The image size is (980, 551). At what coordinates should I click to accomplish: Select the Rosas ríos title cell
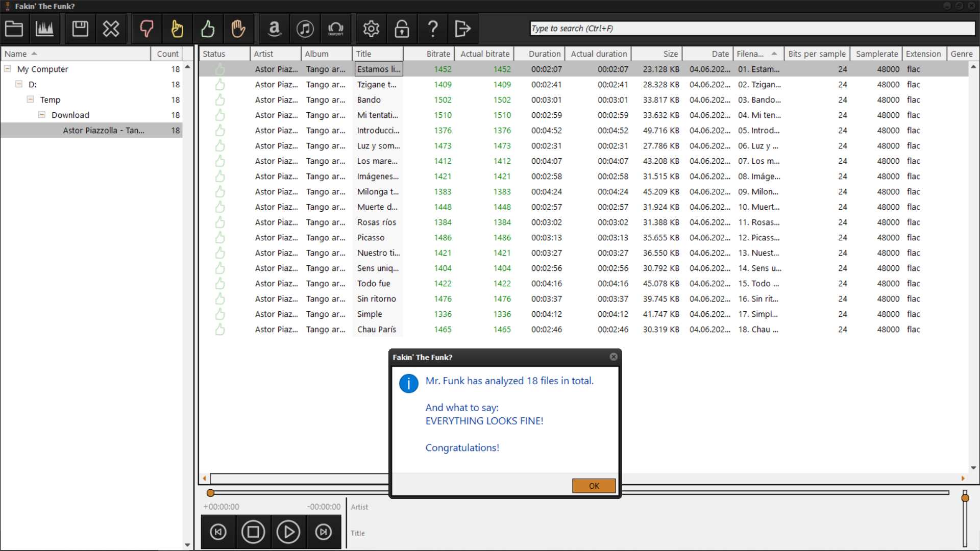point(378,222)
